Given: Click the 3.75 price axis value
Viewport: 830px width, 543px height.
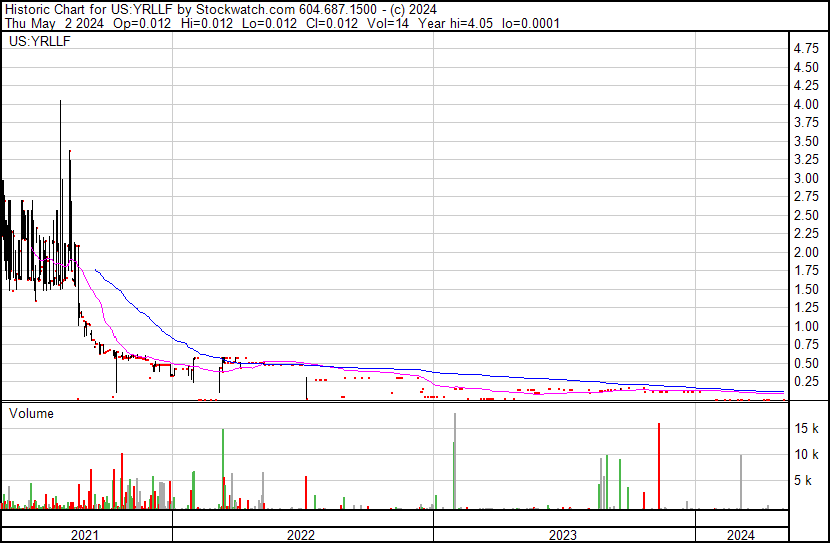Looking at the screenshot, I should [x=806, y=122].
